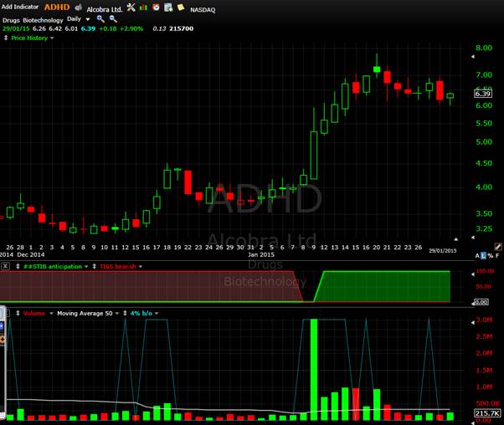Select the red Volume label
Viewport: 504px width, 425px height.
(34, 313)
